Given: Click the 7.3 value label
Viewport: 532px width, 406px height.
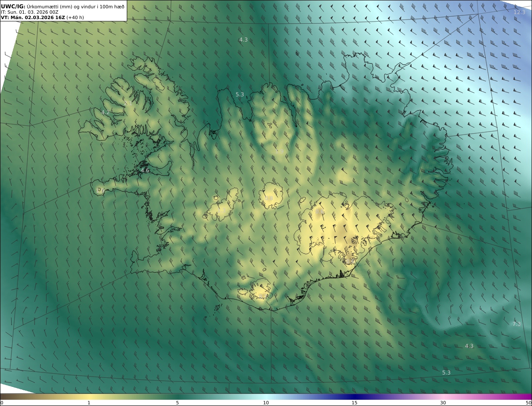Looking at the screenshot, I should coord(516,324).
